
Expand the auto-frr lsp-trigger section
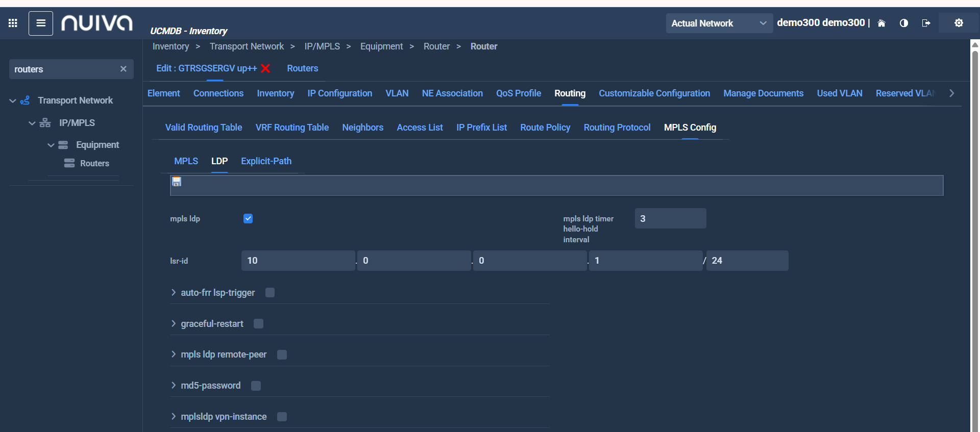[174, 293]
